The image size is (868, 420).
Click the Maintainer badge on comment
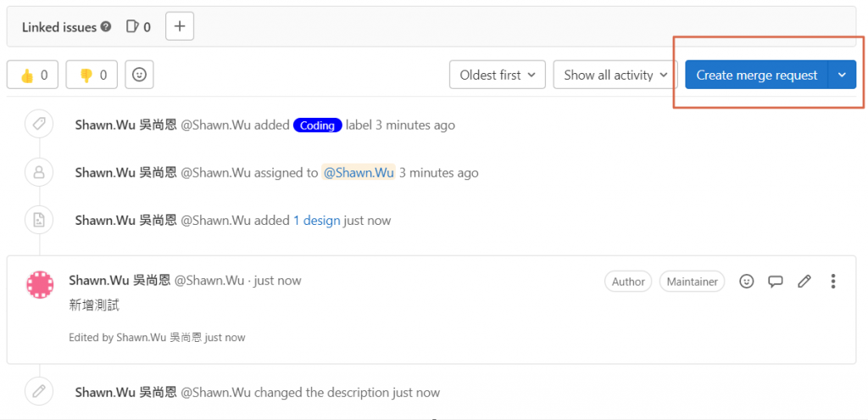click(x=692, y=282)
